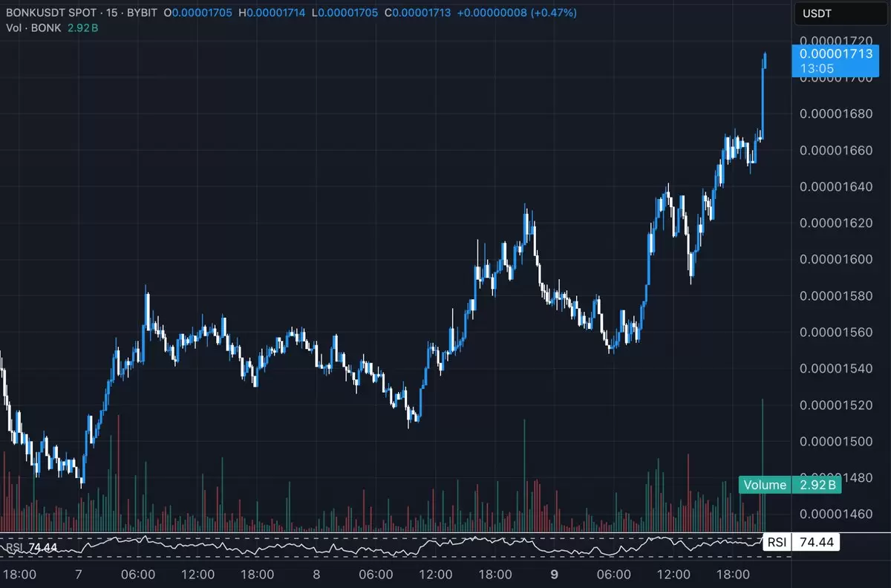Click the +0.47% change value in header
This screenshot has width=891, height=588.
pyautogui.click(x=552, y=13)
